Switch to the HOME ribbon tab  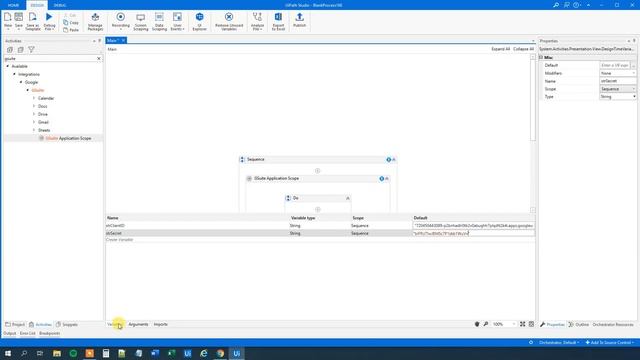[13, 5]
